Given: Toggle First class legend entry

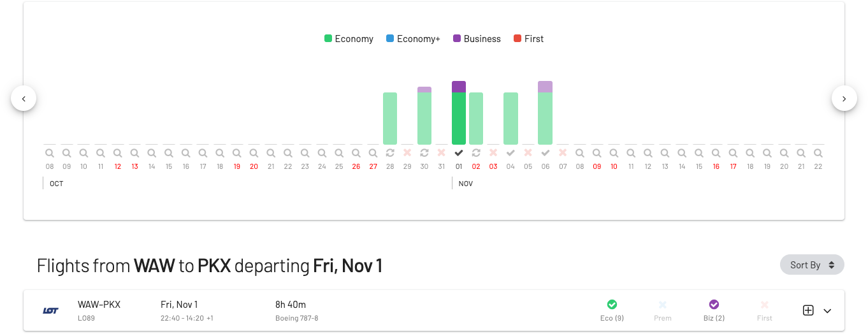Looking at the screenshot, I should [528, 39].
